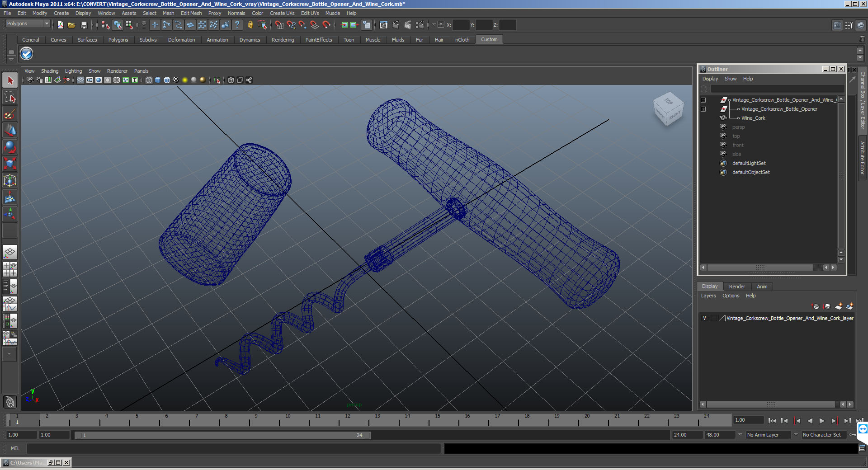868x470 pixels.
Task: Expand more panel layouts arrow
Action: pyautogui.click(x=9, y=354)
